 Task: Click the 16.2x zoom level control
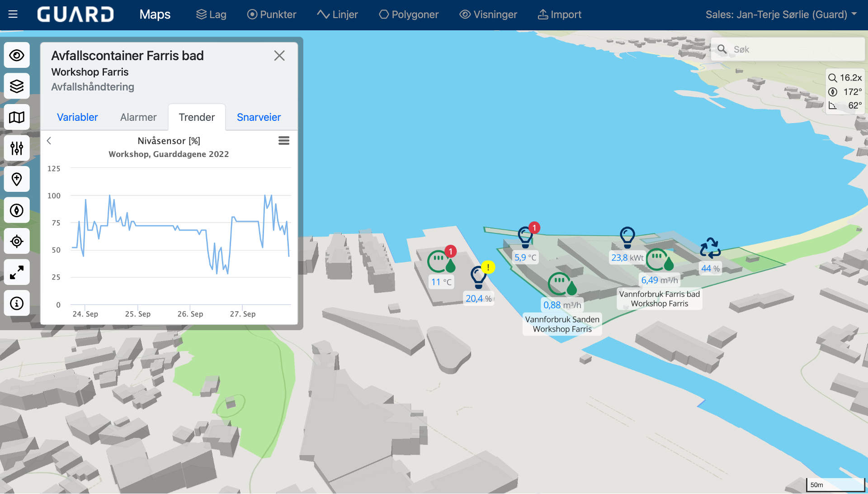[846, 77]
